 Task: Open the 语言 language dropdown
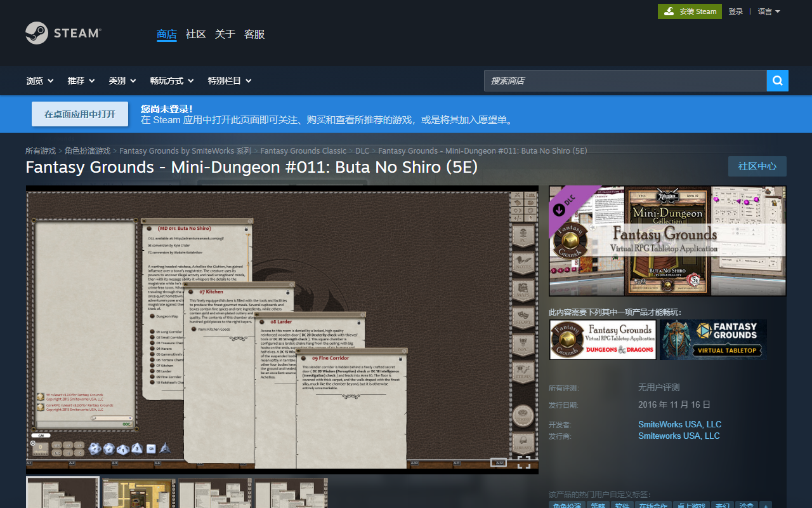[x=769, y=11]
